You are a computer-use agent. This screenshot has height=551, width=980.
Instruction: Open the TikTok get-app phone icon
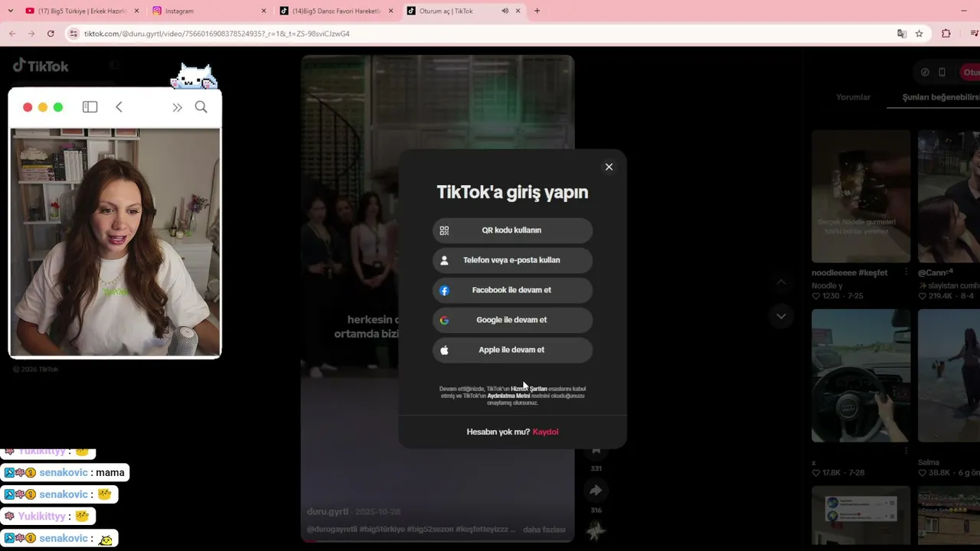942,72
